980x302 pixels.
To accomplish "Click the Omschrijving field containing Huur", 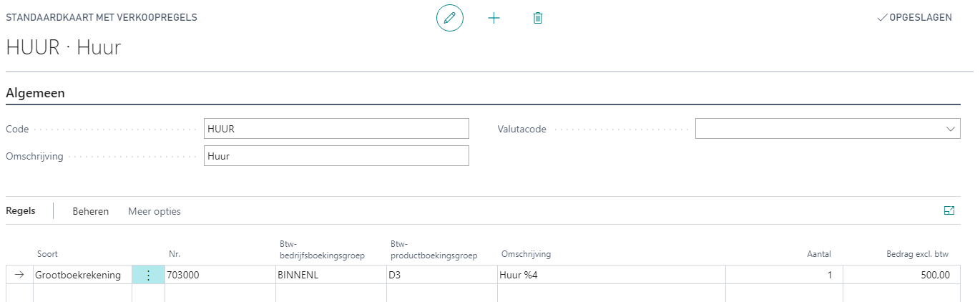I will tap(336, 156).
